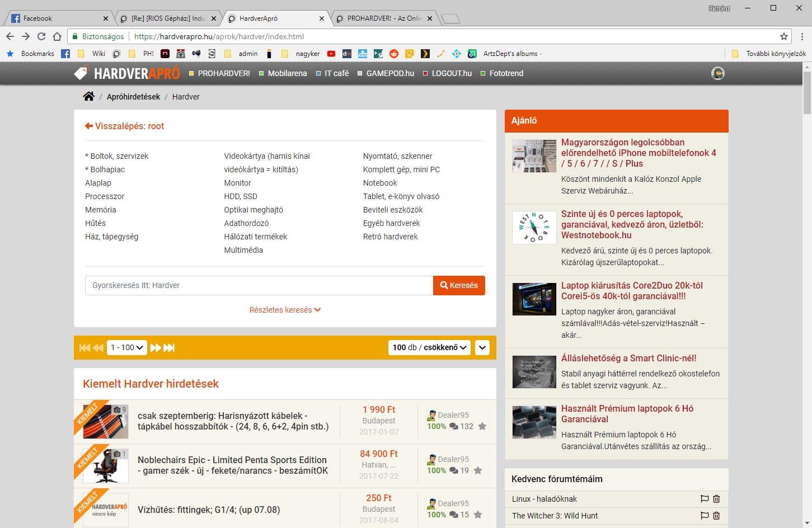
Task: Expand Részletes keresés advanced search
Action: pos(285,310)
